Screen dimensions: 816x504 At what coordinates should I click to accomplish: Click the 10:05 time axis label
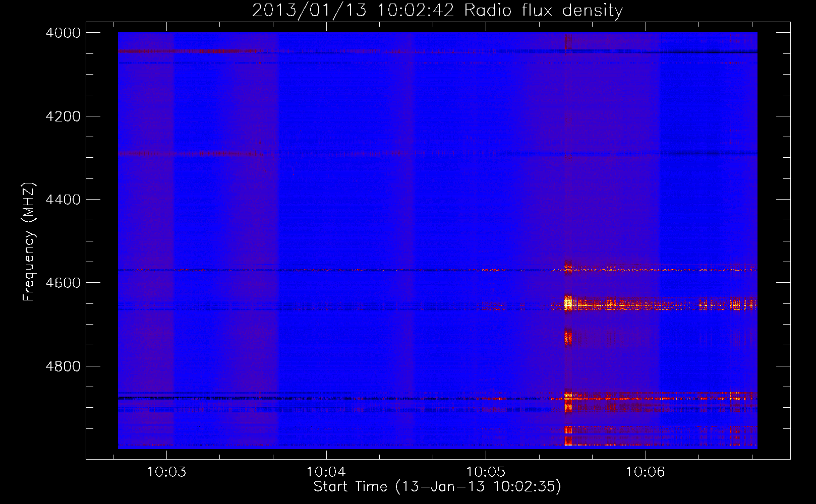click(x=486, y=472)
